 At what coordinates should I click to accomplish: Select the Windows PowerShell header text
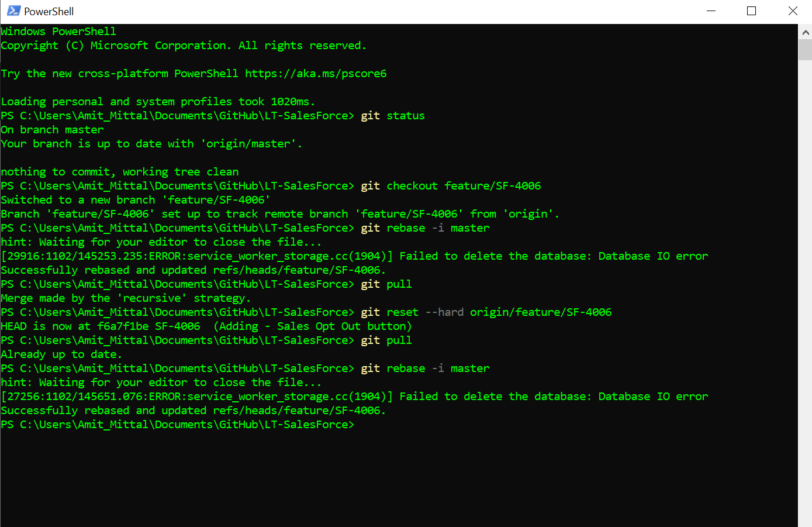58,30
